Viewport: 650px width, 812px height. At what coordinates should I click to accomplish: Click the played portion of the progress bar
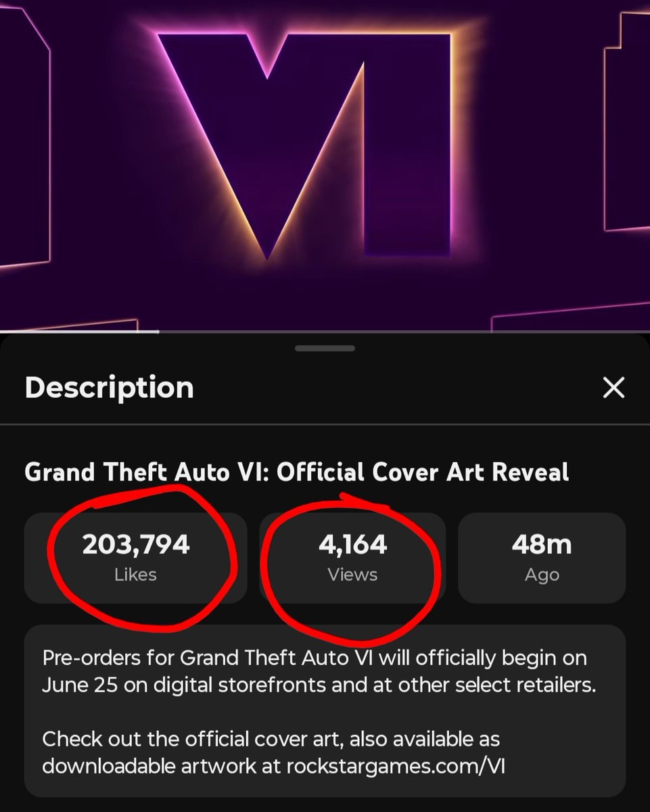pyautogui.click(x=79, y=332)
